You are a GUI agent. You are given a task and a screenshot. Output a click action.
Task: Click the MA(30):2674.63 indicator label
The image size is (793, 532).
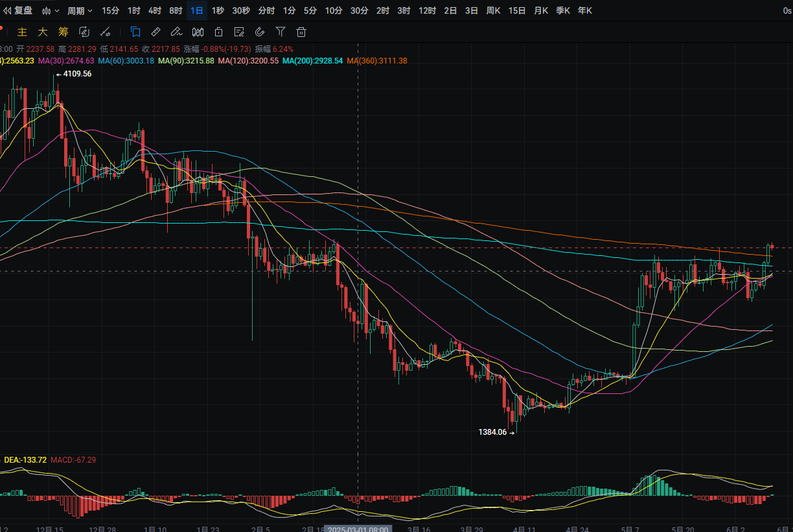[x=66, y=60]
